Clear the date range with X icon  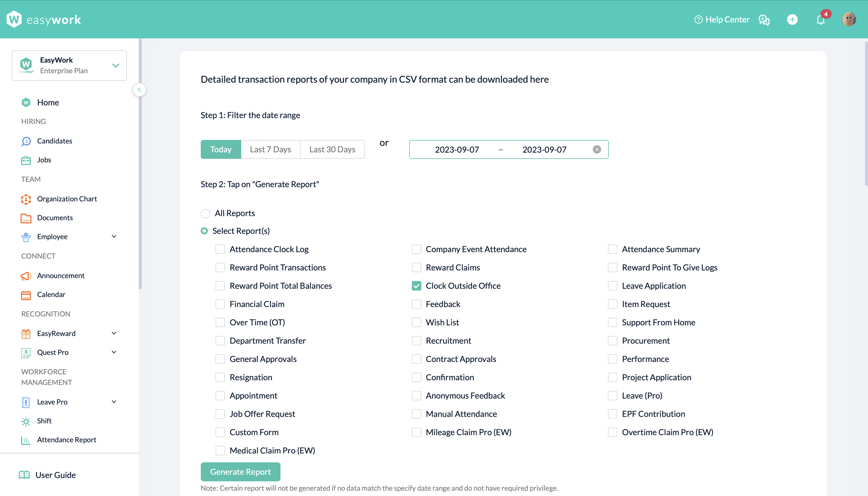click(597, 150)
